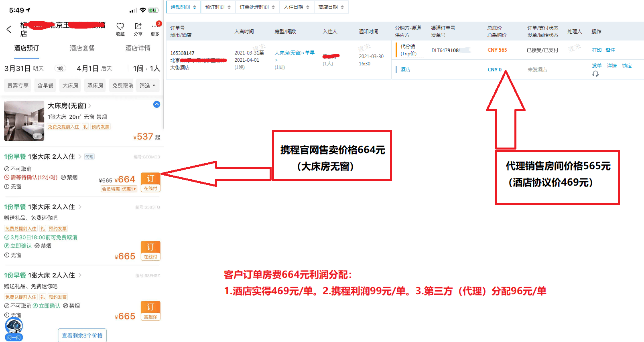This screenshot has width=644, height=342.
Task: Click the 详情 link
Action: pos(611,66)
